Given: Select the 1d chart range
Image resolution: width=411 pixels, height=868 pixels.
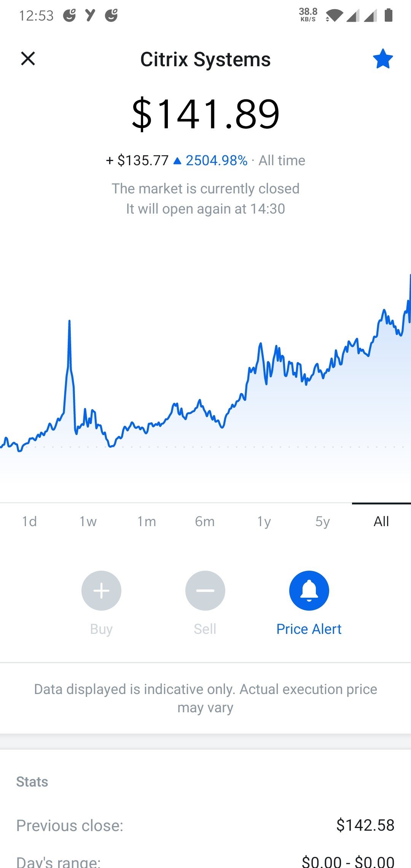Looking at the screenshot, I should pyautogui.click(x=29, y=521).
